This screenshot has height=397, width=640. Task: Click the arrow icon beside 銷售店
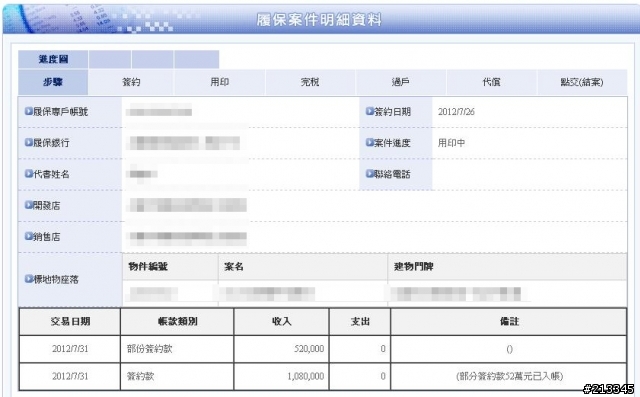pyautogui.click(x=29, y=236)
